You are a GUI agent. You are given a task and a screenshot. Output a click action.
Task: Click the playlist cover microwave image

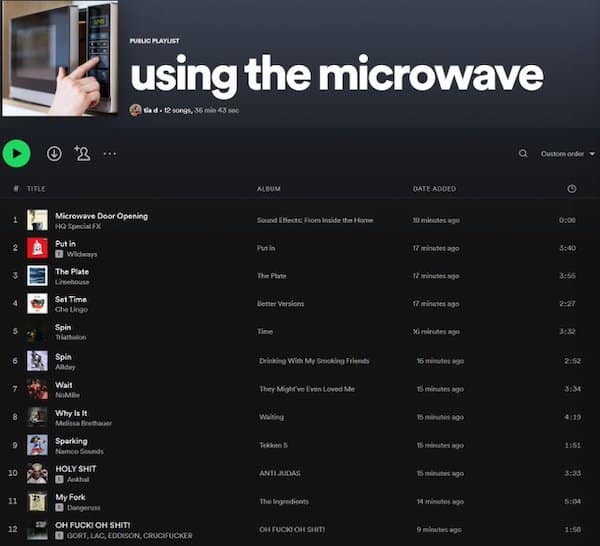(59, 58)
